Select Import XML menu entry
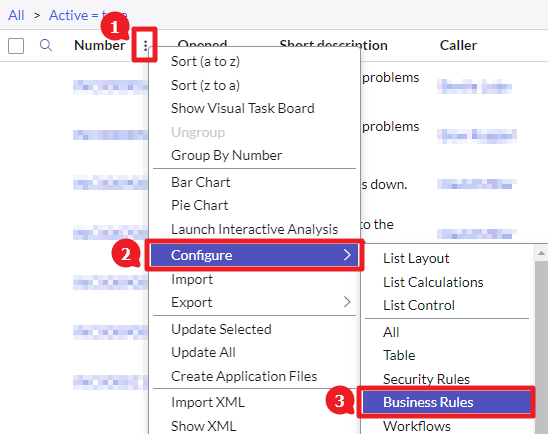Screen dimensions: 548x434 [x=208, y=402]
